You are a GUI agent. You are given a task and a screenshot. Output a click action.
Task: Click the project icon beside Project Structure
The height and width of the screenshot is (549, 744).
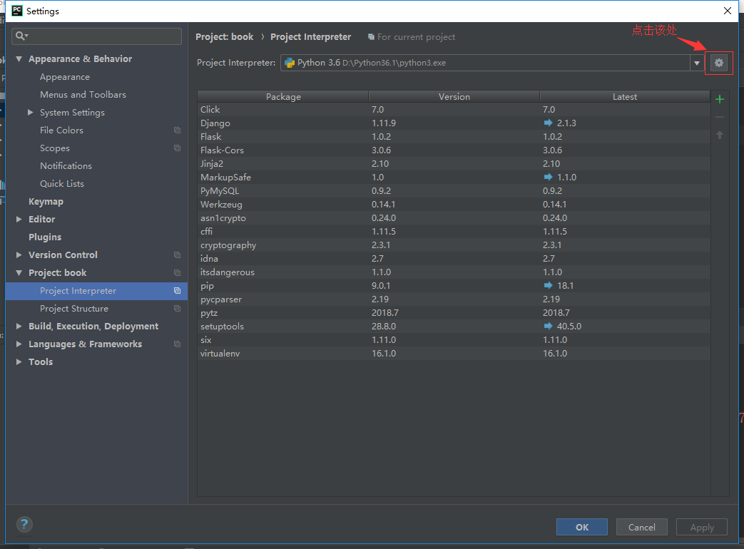(x=177, y=308)
